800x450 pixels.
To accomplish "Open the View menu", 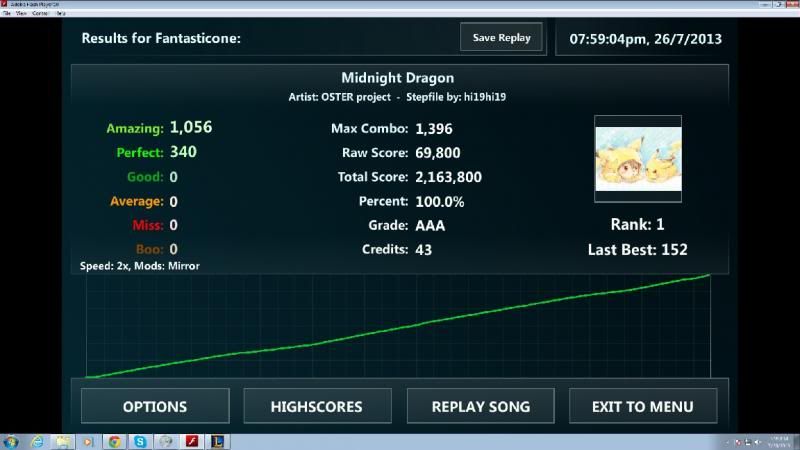I will 20,13.
